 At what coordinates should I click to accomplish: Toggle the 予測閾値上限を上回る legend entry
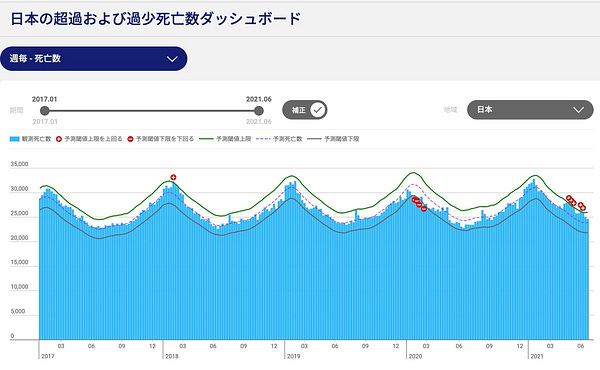89,139
